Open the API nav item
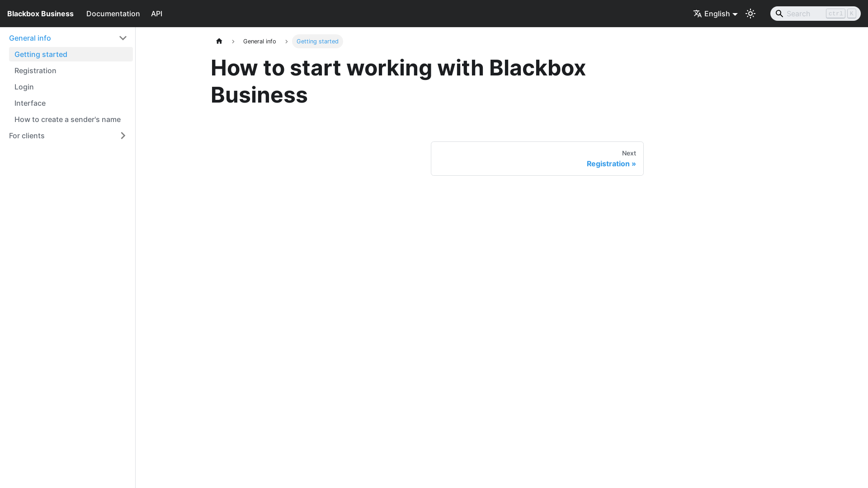 pyautogui.click(x=156, y=14)
